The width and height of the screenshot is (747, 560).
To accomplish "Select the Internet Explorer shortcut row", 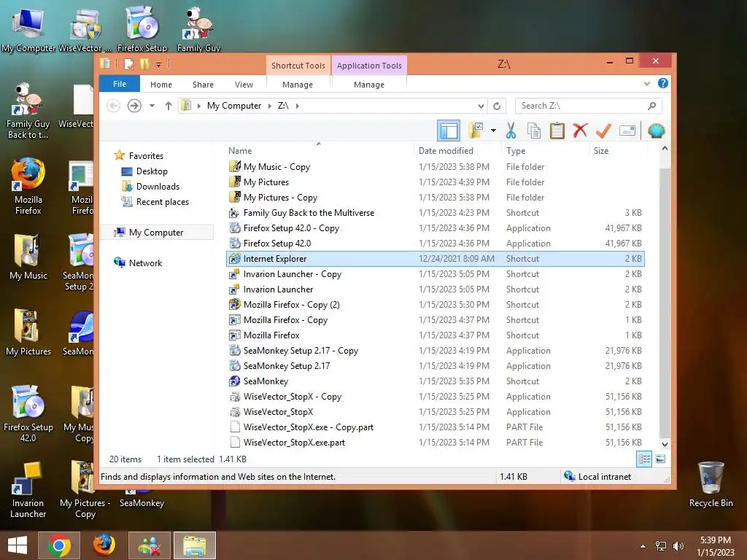I will click(435, 259).
